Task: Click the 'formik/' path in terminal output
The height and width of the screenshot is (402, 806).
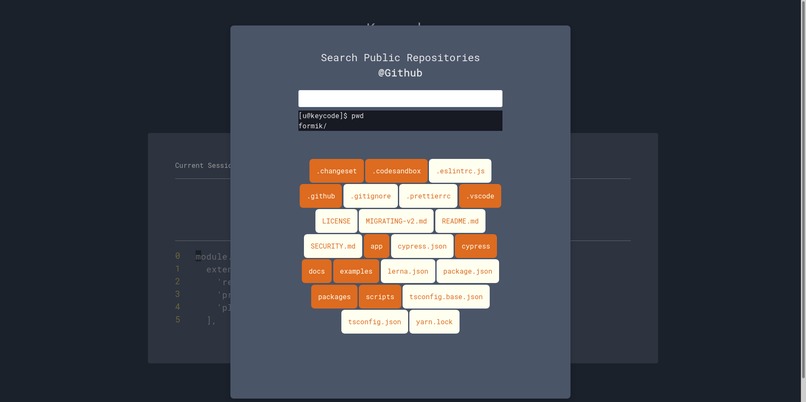Action: [313, 125]
